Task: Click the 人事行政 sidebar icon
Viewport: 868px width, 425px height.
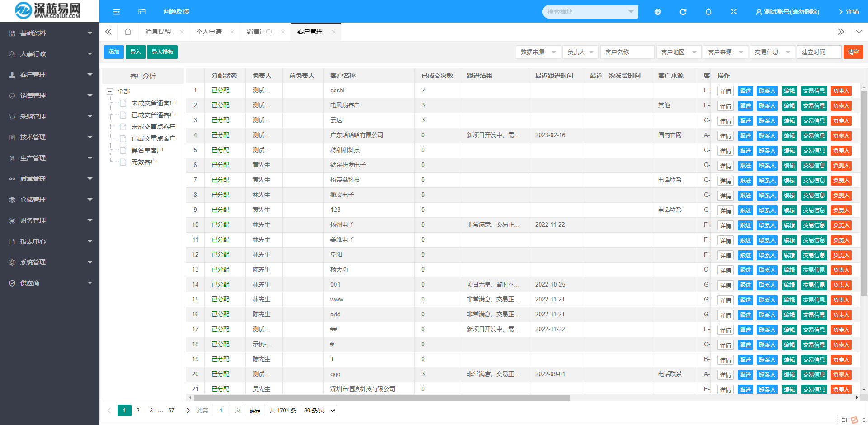Action: [x=12, y=54]
